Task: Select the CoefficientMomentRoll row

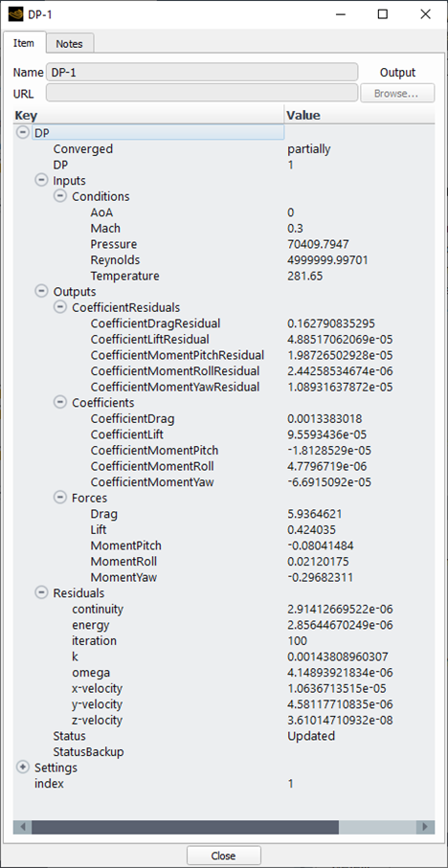Action: (x=224, y=466)
